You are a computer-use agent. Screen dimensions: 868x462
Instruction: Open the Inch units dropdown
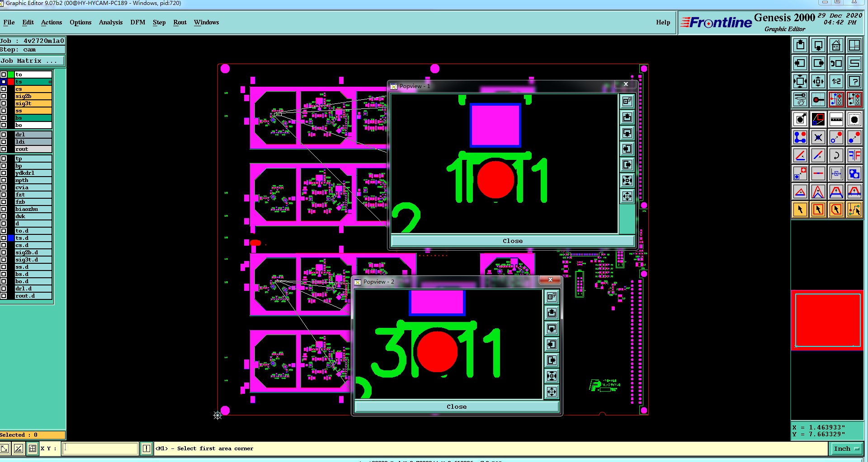click(x=847, y=448)
